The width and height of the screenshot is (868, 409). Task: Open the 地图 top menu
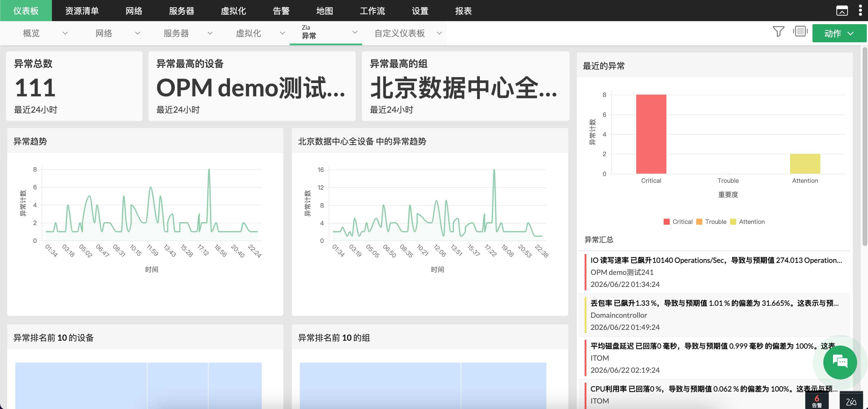click(324, 11)
